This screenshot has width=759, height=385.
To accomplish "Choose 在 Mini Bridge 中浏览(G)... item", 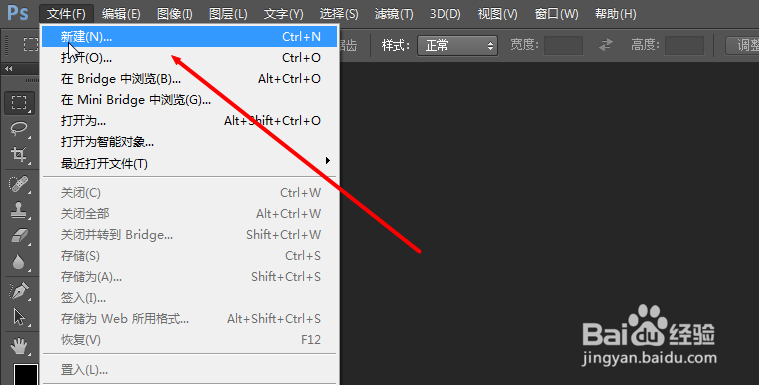I will click(x=189, y=100).
